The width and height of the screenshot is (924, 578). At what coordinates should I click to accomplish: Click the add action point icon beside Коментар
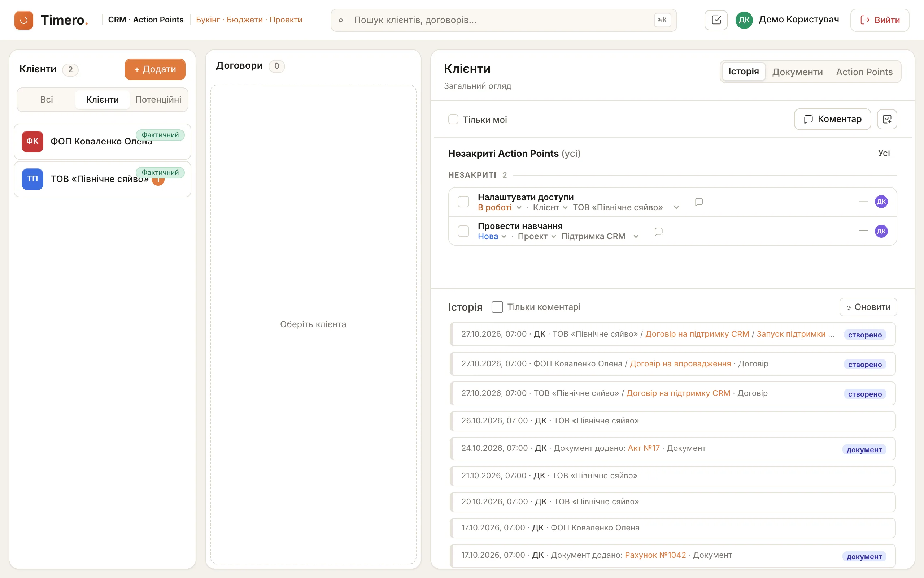[887, 119]
